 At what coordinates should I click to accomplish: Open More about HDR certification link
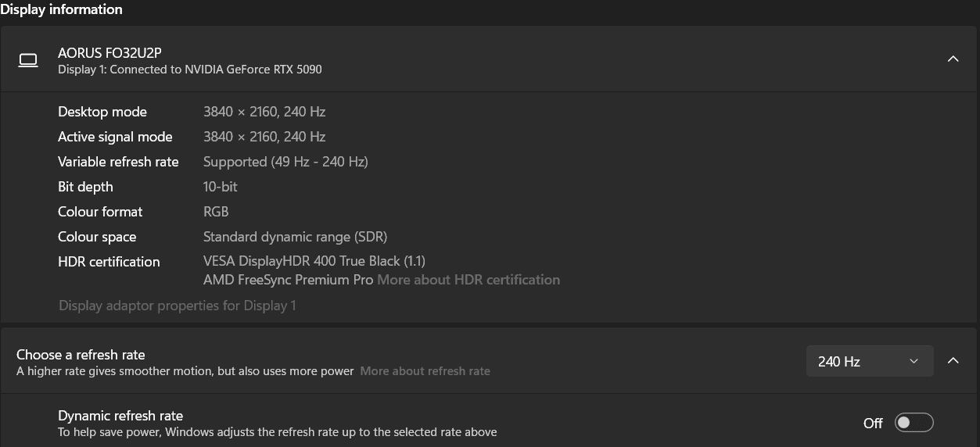468,280
